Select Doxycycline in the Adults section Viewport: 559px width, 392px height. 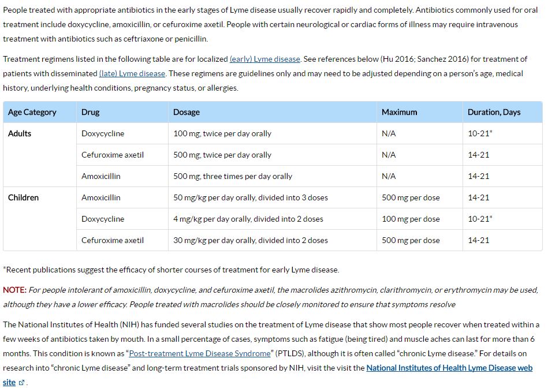tap(103, 133)
